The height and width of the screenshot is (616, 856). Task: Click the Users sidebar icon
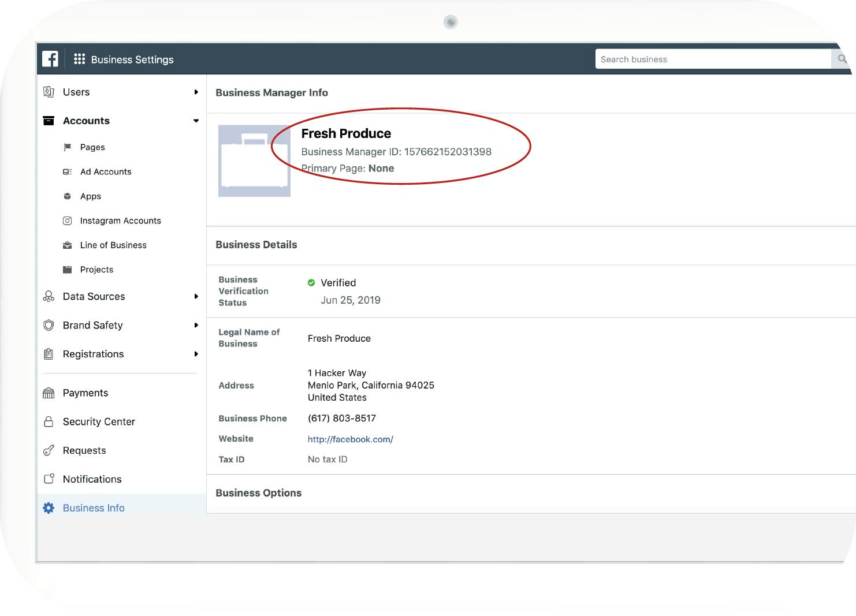tap(49, 92)
